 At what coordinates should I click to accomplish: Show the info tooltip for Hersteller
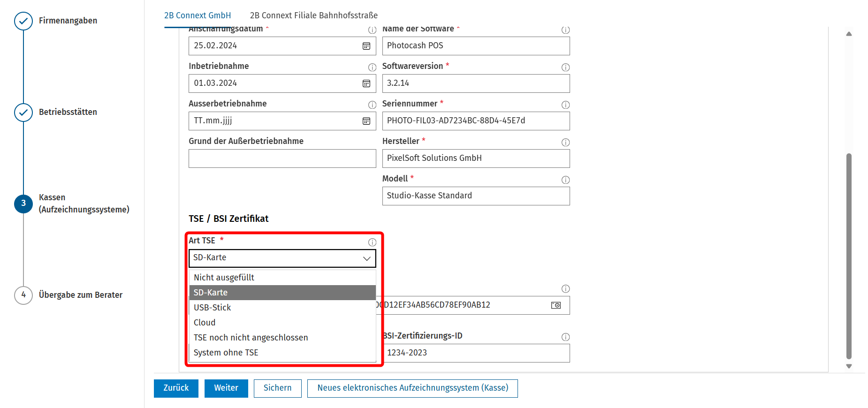(x=565, y=142)
